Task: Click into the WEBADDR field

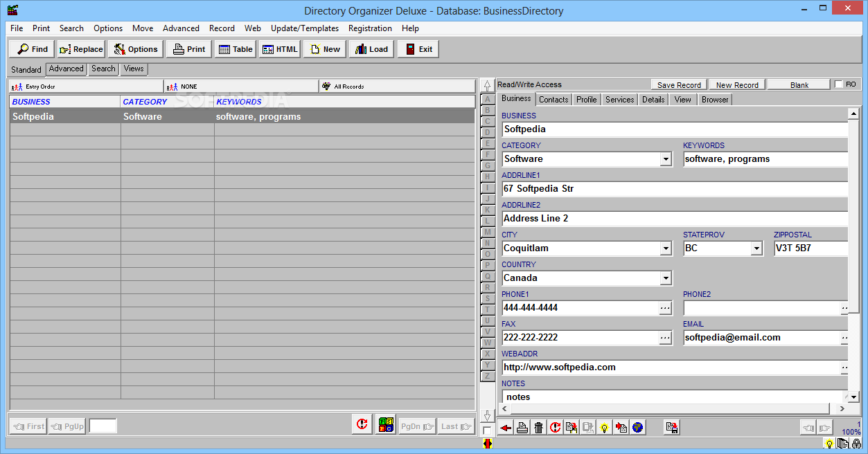Action: coord(671,367)
